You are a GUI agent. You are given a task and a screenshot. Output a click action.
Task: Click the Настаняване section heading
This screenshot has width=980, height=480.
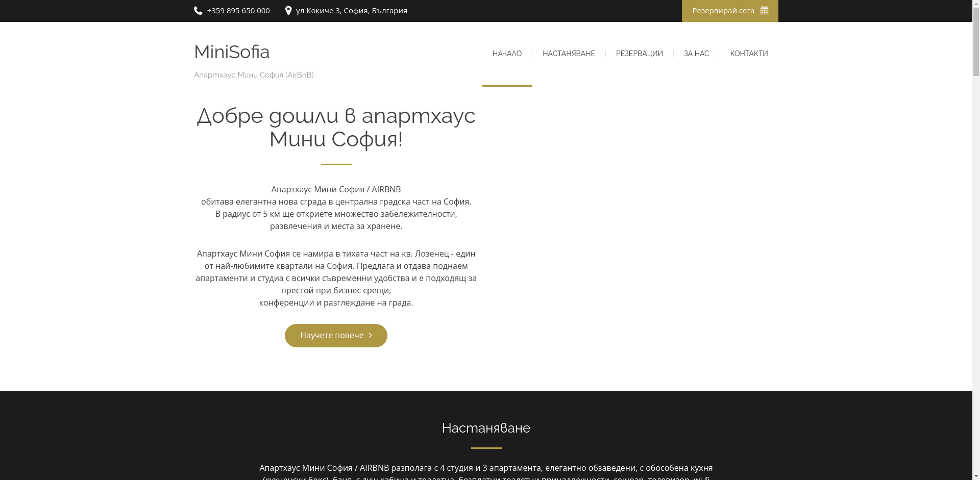click(x=486, y=428)
